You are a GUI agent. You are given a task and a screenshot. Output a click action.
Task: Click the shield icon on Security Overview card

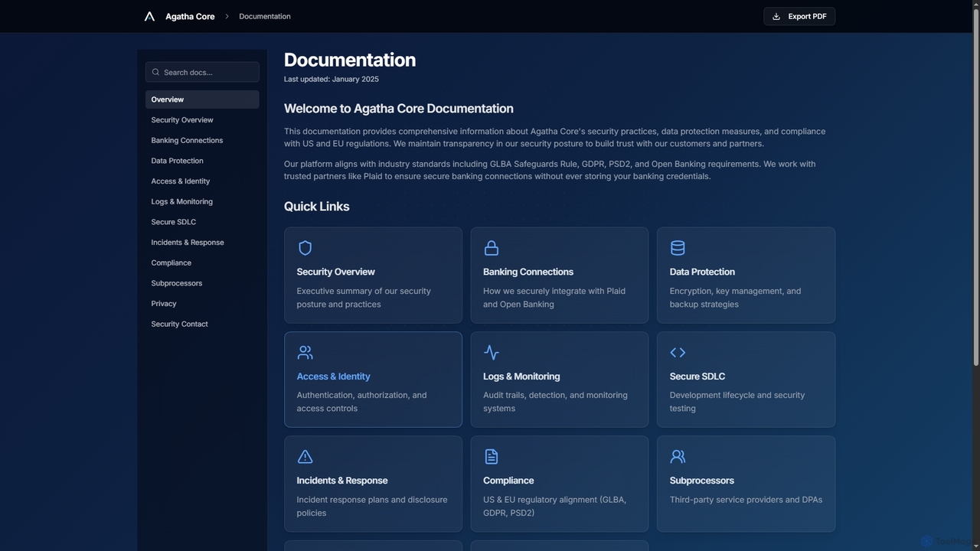coord(305,248)
